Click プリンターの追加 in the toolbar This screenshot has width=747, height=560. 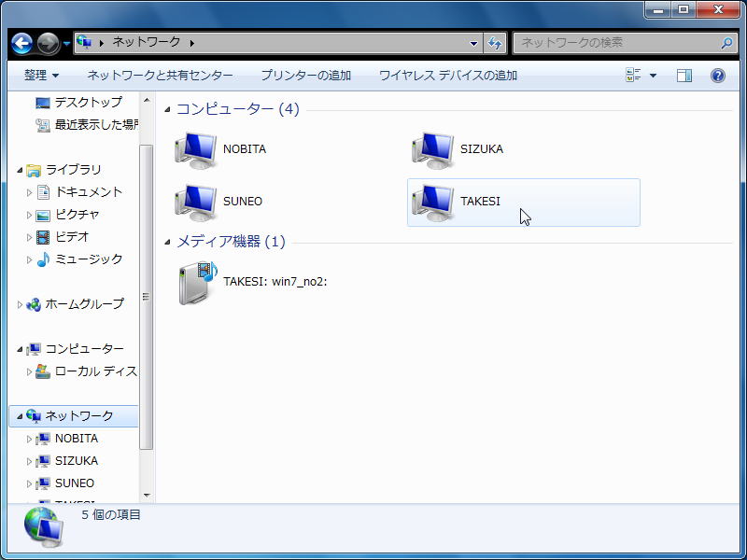[x=306, y=76]
